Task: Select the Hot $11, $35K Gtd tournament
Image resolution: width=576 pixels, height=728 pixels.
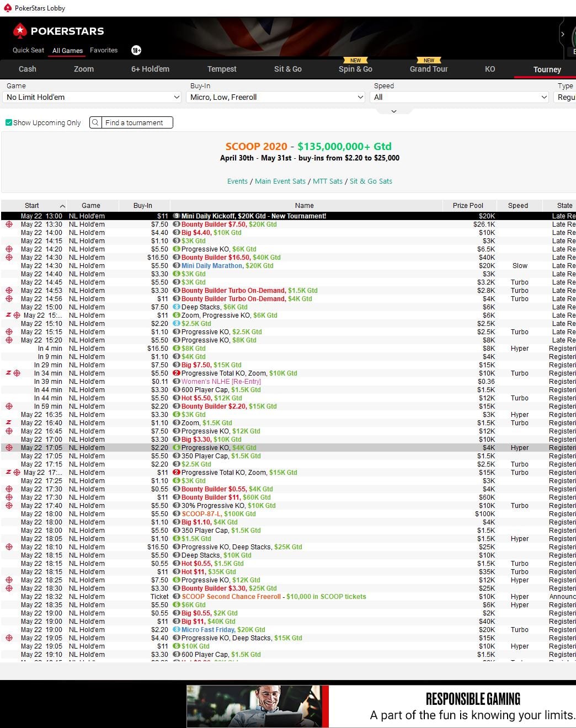Action: click(x=288, y=572)
